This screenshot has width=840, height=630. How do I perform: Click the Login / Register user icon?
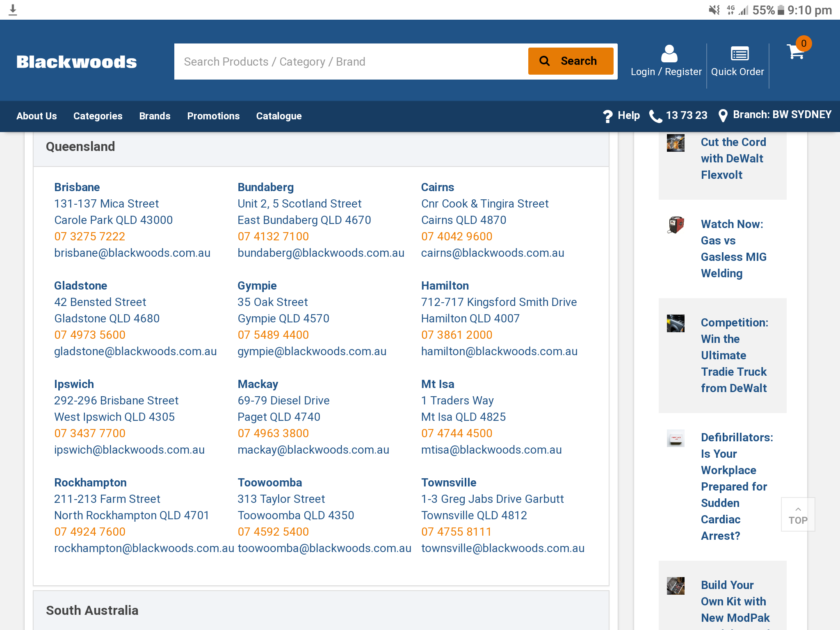pyautogui.click(x=669, y=53)
